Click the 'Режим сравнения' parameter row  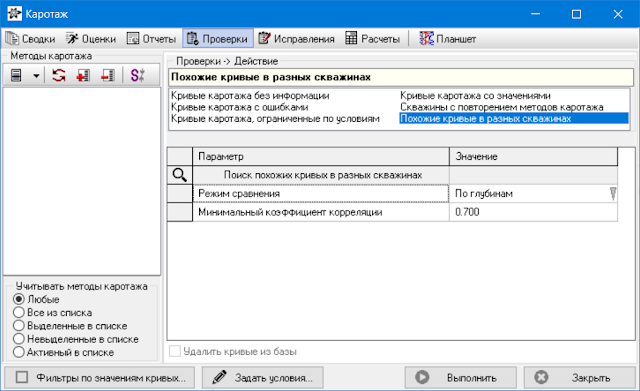320,193
